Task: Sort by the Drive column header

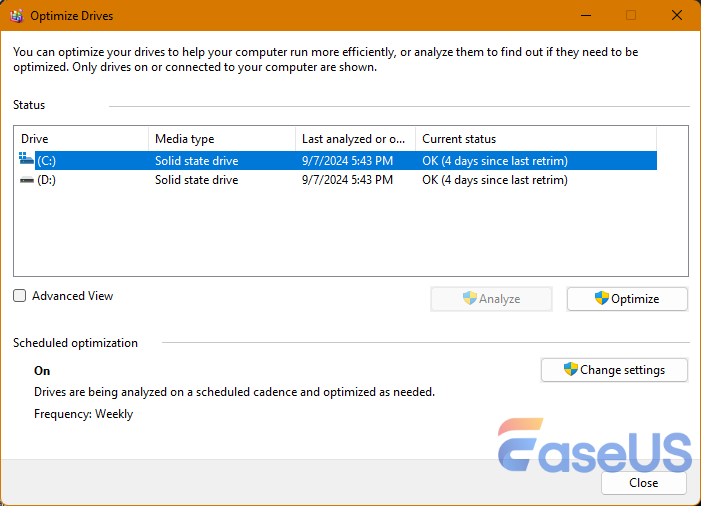Action: tap(80, 139)
